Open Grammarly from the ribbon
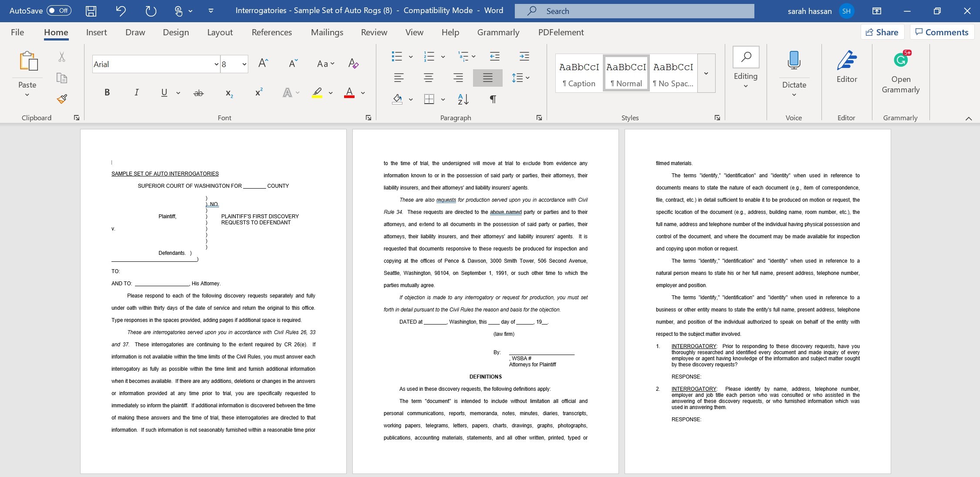The image size is (980, 477). pos(901,72)
